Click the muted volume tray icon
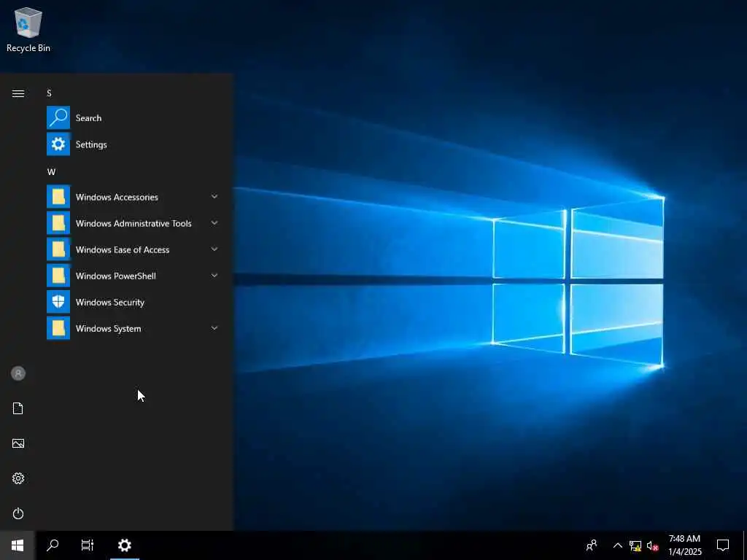The height and width of the screenshot is (560, 747). pyautogui.click(x=653, y=545)
